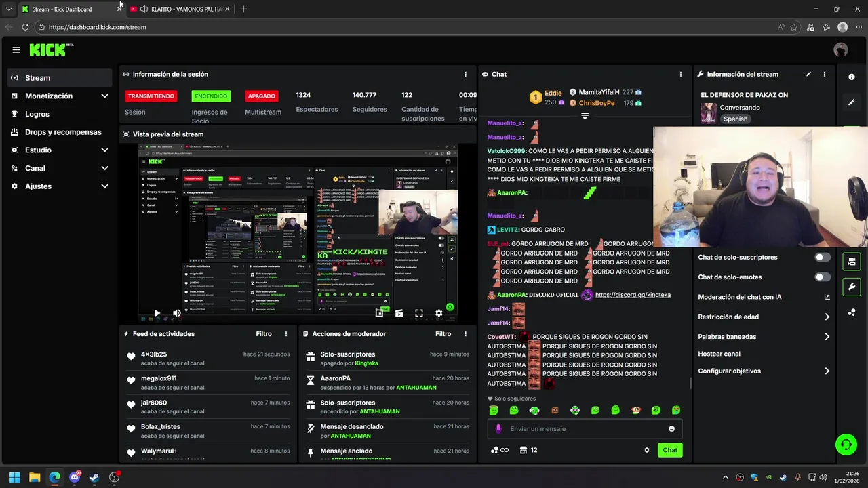Open Feed de actividades three-dot menu
The height and width of the screenshot is (488, 868).
coord(286,334)
